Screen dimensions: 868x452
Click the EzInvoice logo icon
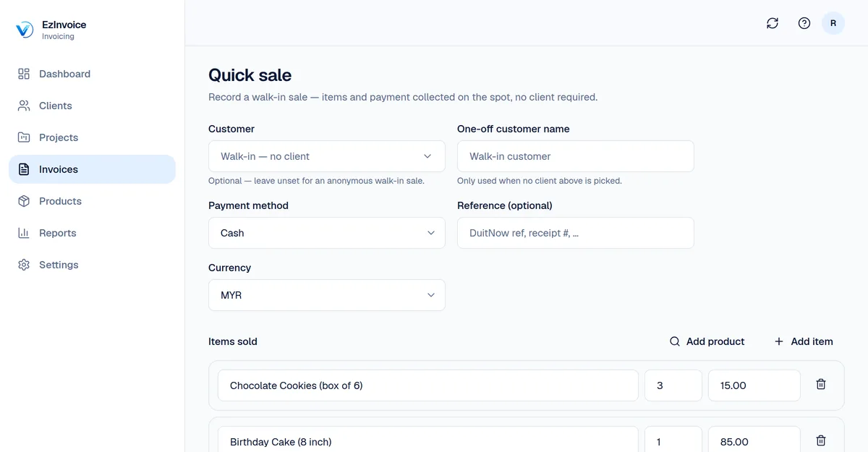(25, 30)
